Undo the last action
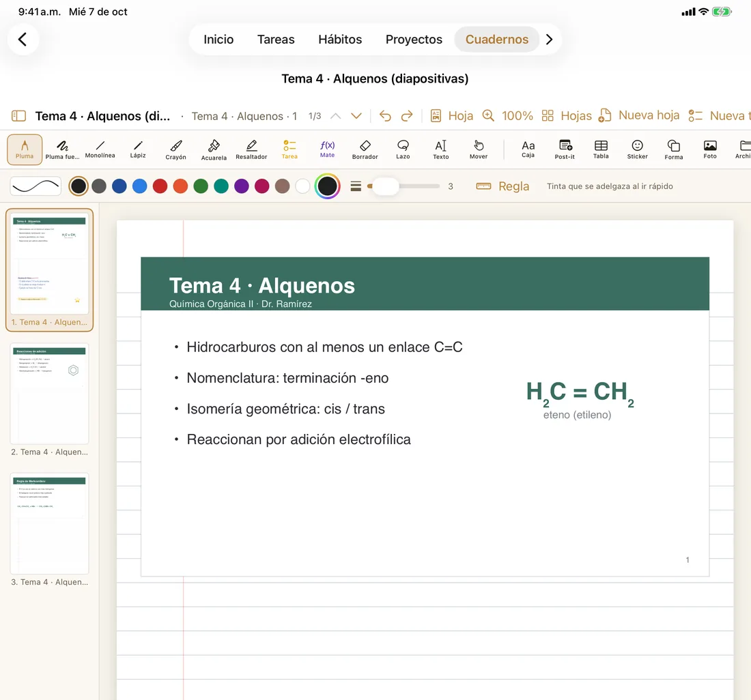 (385, 116)
